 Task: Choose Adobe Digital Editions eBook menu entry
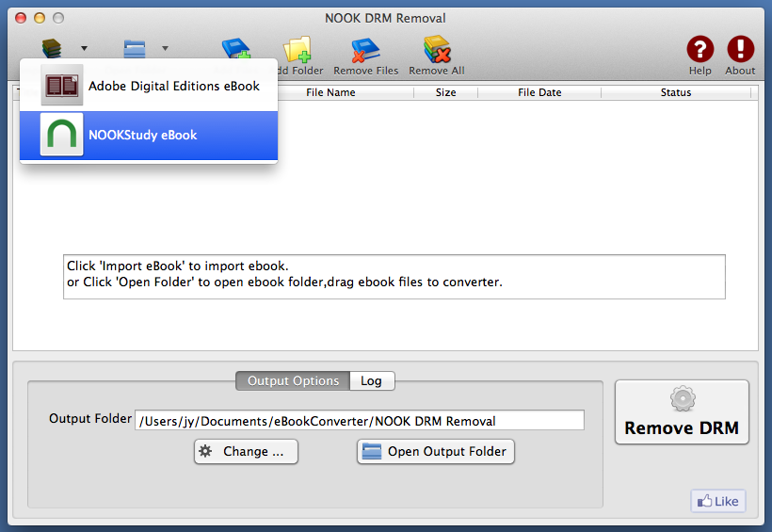click(x=149, y=86)
